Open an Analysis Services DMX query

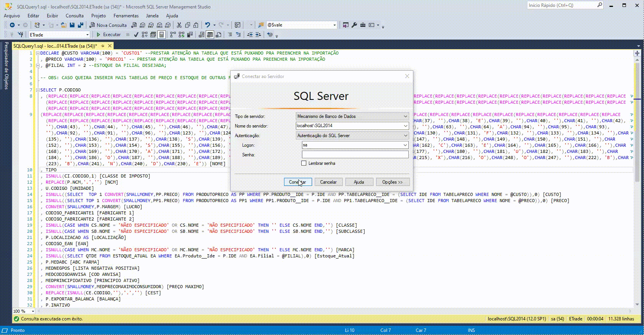tap(151, 25)
